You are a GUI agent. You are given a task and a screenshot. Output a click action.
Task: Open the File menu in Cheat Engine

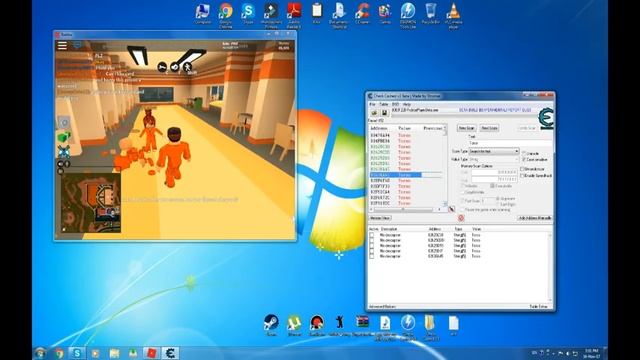pos(372,104)
